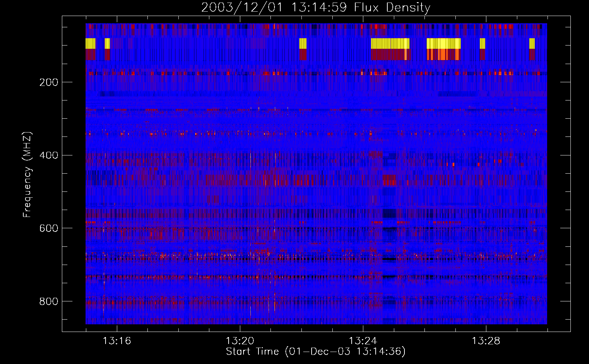The image size is (589, 364).
Task: Click the "Start Time (01-Dec-03 13:14:36)" axis label
Action: pos(316,352)
